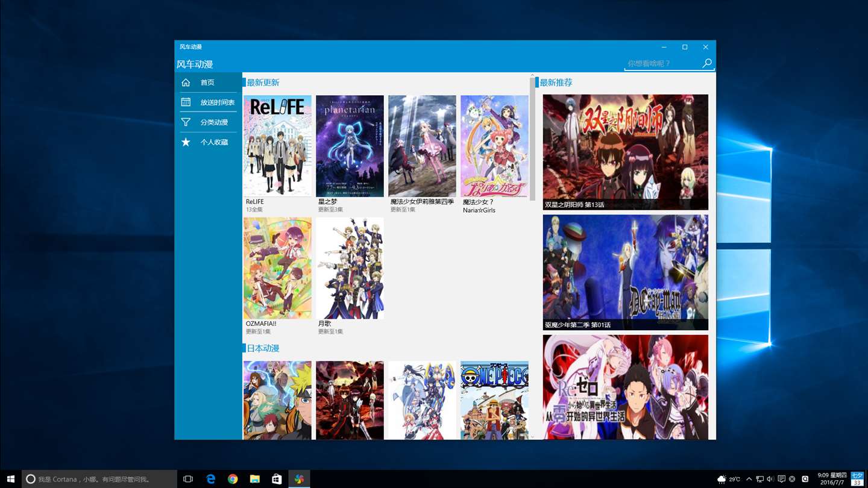
Task: Click the volume speaker icon in tray
Action: [x=770, y=479]
